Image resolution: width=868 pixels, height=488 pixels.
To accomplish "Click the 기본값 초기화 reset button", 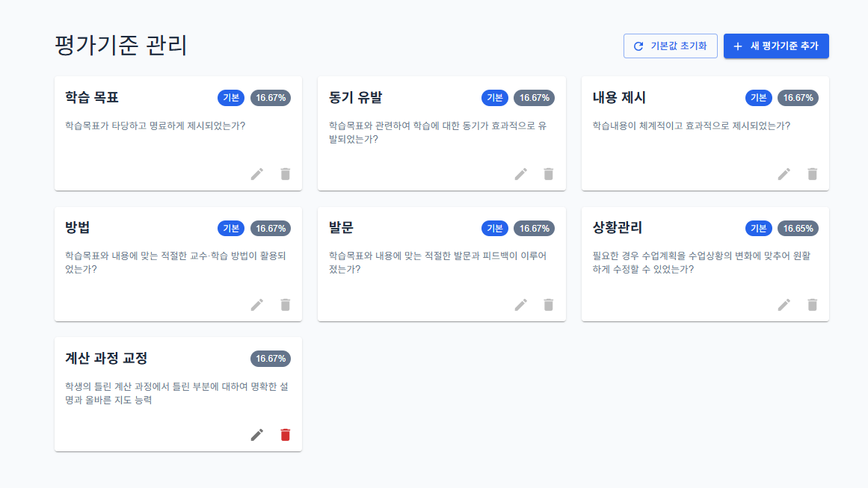I will point(671,46).
